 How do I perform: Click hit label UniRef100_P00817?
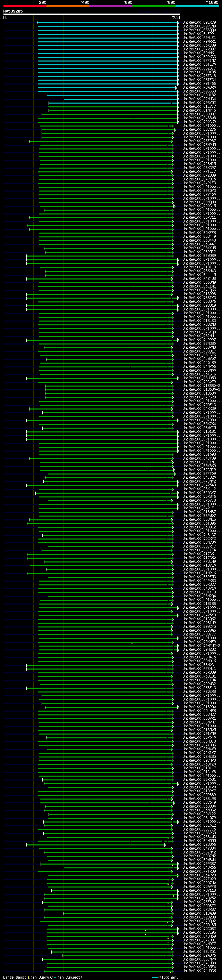coord(199,351)
